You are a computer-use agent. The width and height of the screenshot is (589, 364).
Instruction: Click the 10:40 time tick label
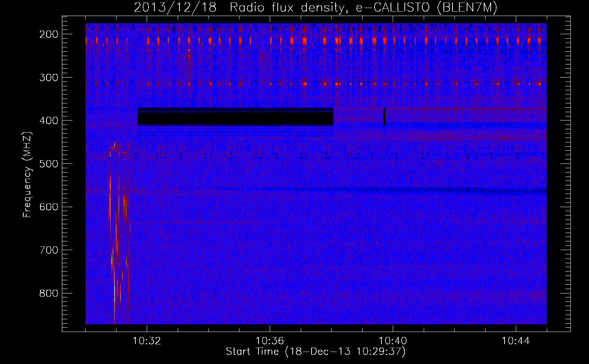tap(393, 341)
